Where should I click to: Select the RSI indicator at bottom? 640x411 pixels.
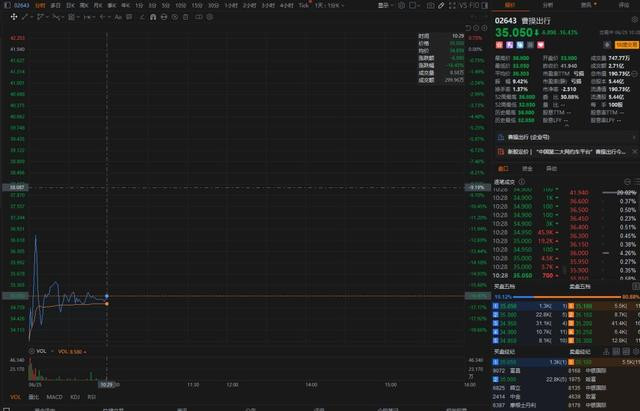pos(92,397)
